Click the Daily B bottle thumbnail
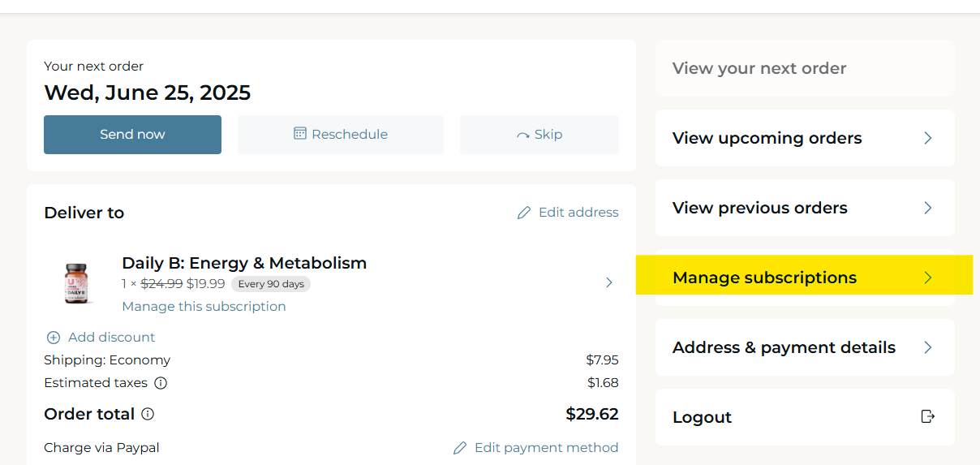Screen dimensions: 980x465 [76, 283]
